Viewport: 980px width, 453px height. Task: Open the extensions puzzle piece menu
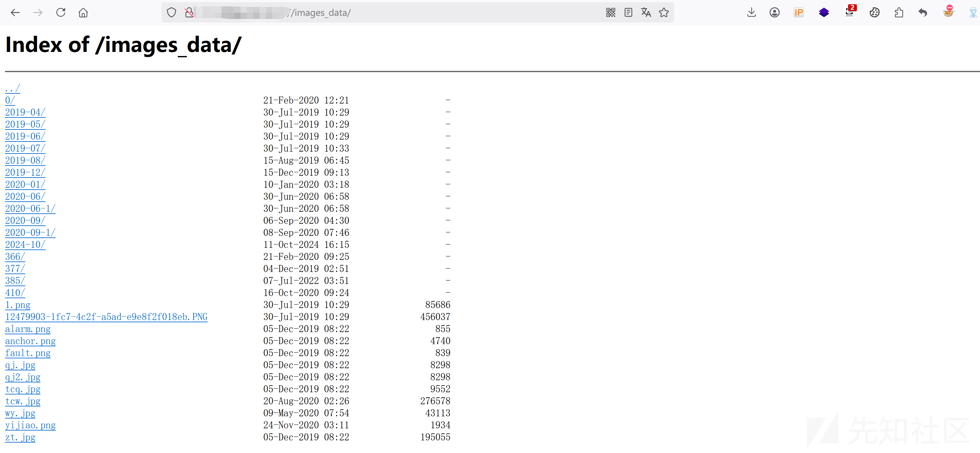899,13
